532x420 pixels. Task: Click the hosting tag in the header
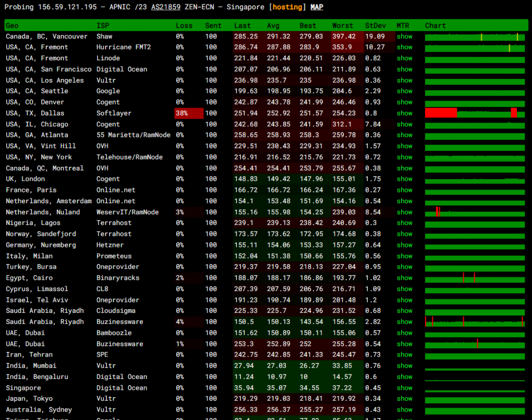287,7
